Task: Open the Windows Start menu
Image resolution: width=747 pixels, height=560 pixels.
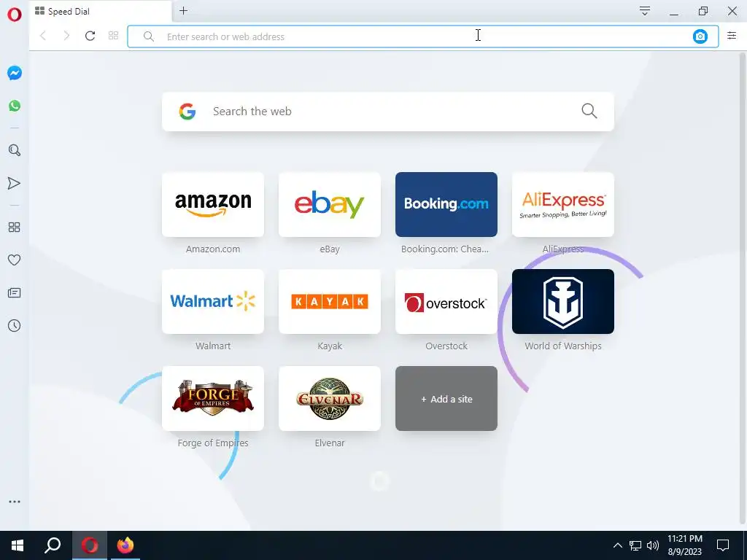Action: point(18,545)
